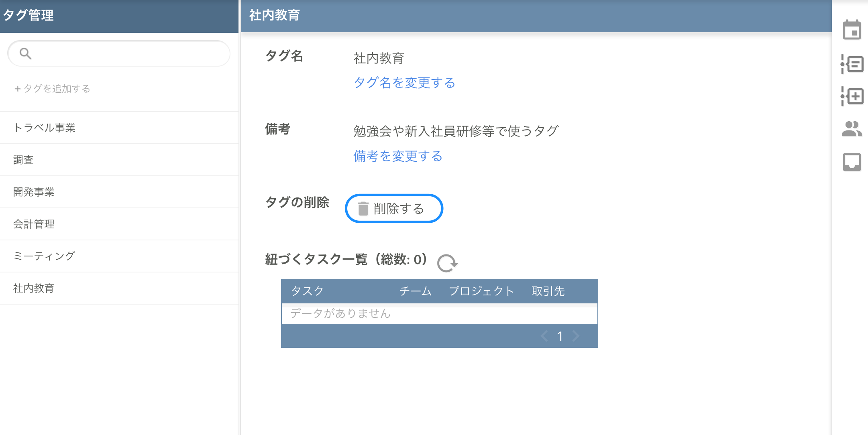
Task: Click 備考を変更する link
Action: tap(397, 156)
